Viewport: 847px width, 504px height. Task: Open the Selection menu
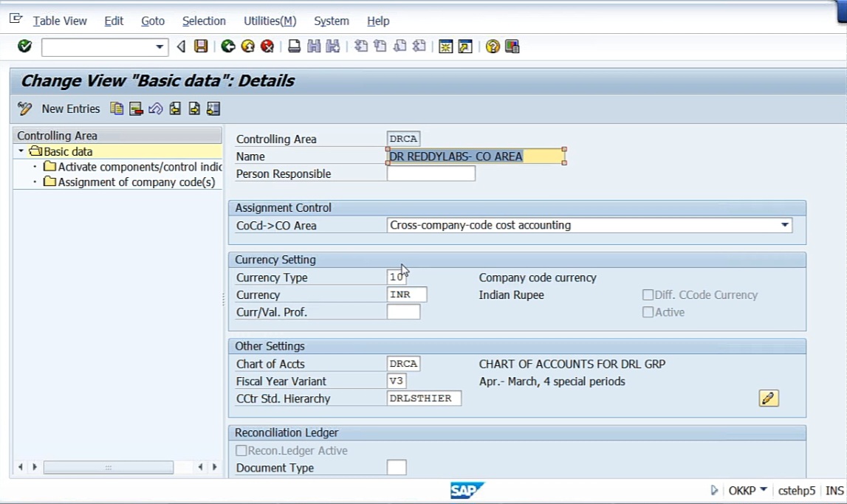tap(204, 21)
